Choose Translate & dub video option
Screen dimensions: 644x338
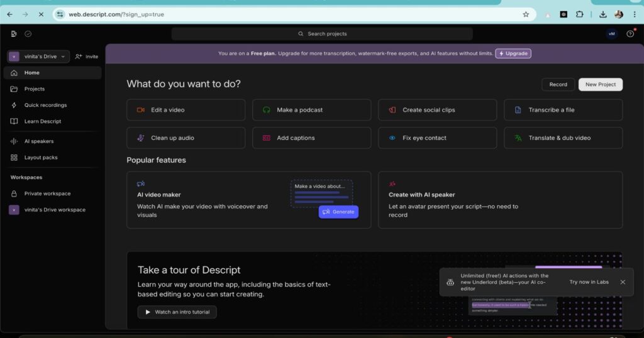coord(563,138)
